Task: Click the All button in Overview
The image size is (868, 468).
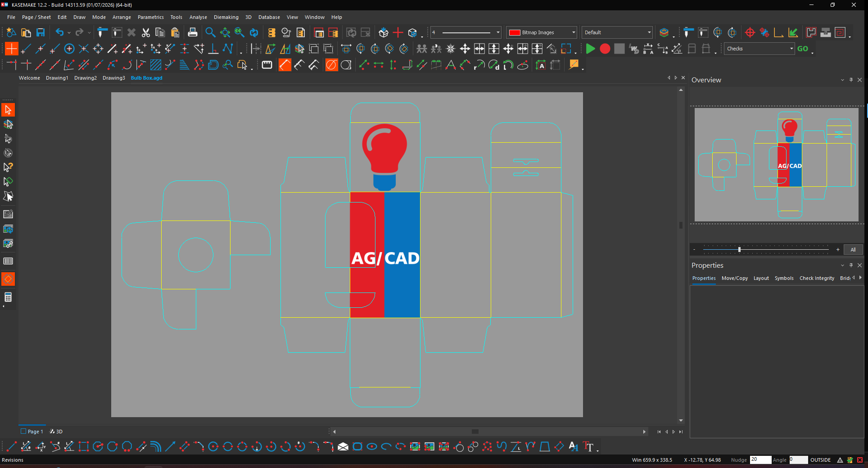Action: tap(853, 250)
